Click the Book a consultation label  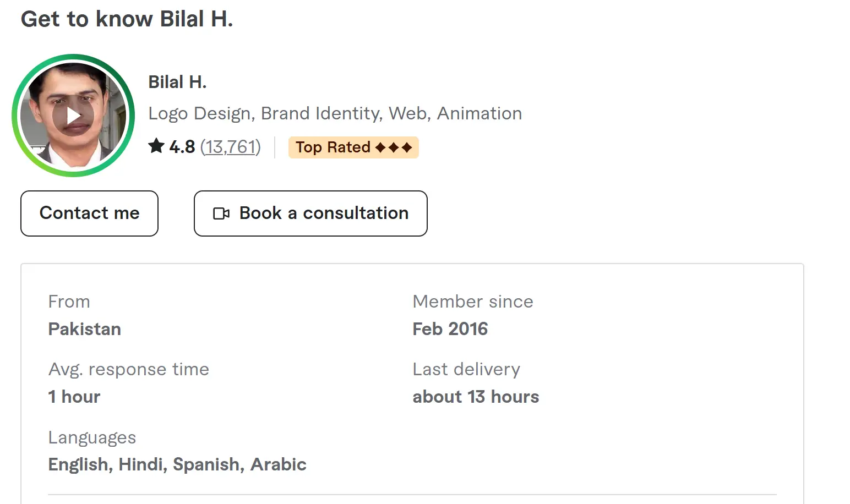(324, 213)
